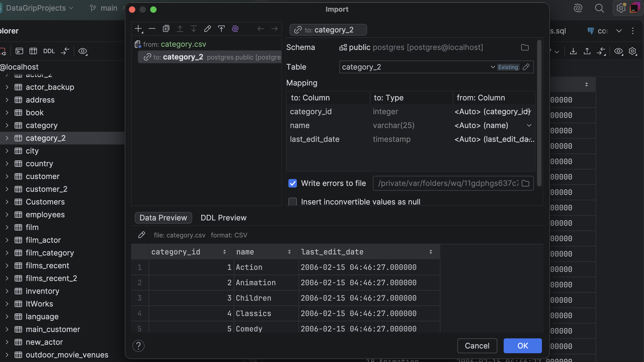Click the Animation cell in data preview
This screenshot has width=644, height=362.
pos(266,283)
